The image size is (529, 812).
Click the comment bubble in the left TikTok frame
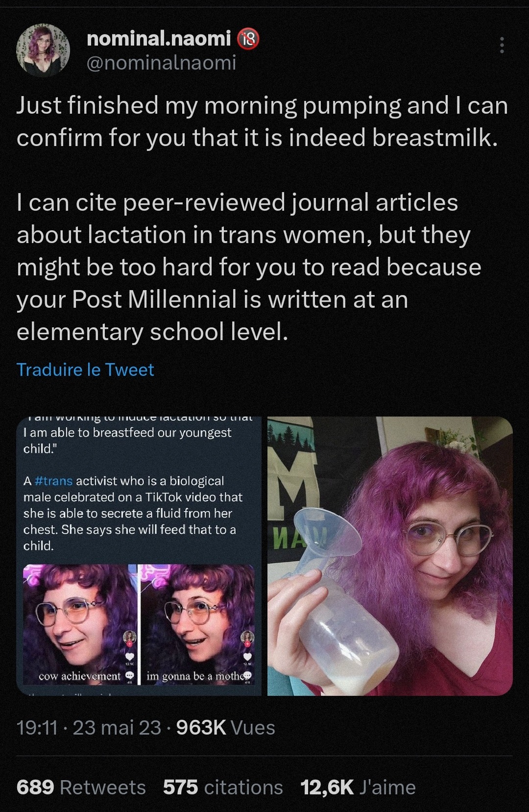[x=130, y=675]
